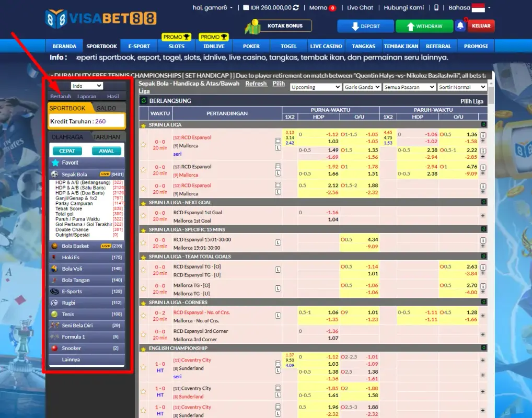Viewport: 532px width, 418px height.
Task: Switch to the TARUHAN tab
Action: coord(107,137)
